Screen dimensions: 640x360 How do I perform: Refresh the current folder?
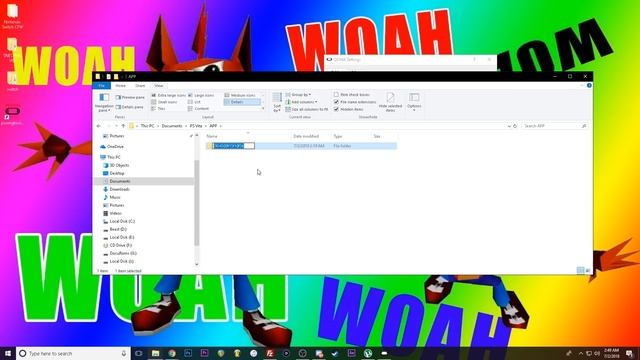click(x=515, y=126)
